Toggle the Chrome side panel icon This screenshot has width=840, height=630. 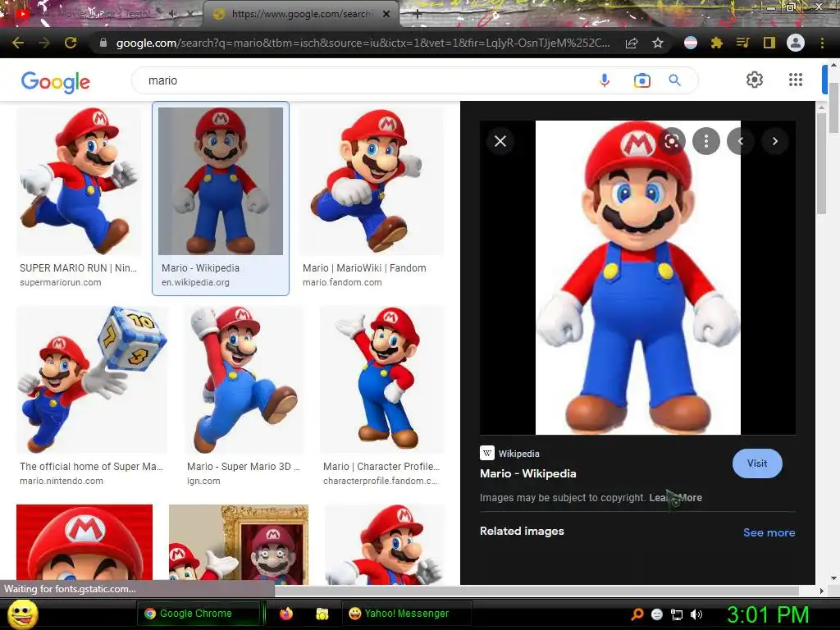pos(769,43)
